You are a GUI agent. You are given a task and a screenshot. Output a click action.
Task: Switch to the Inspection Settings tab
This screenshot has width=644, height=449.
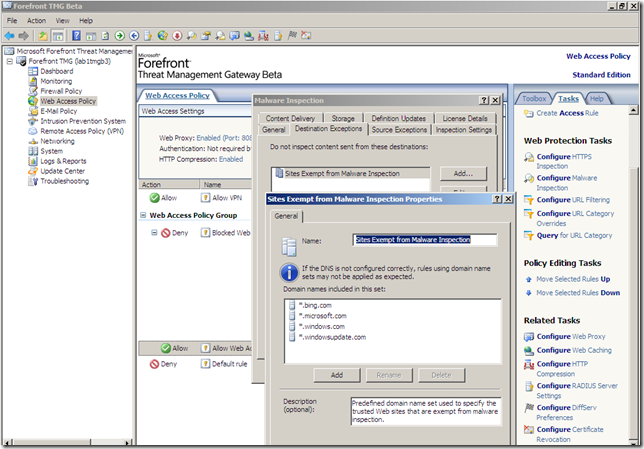464,130
